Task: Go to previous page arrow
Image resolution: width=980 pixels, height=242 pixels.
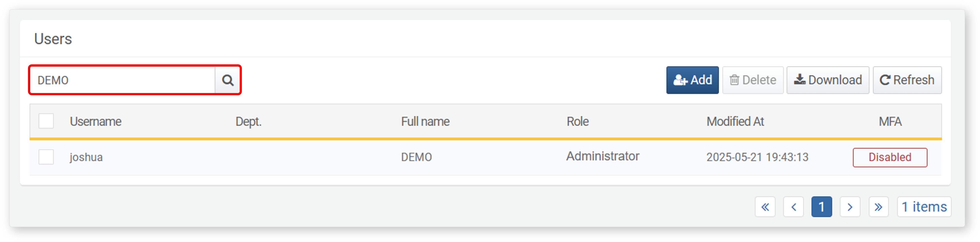Action: (x=793, y=207)
